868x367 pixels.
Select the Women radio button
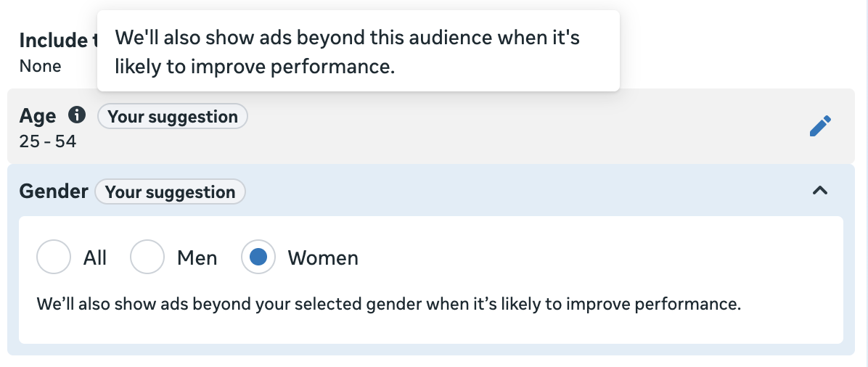coord(258,257)
